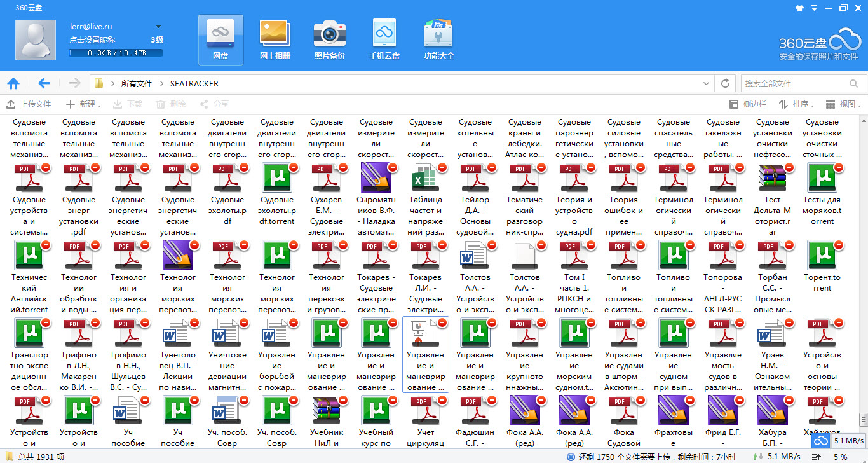Click the home navigation icon
The image size is (868, 463).
coord(13,83)
